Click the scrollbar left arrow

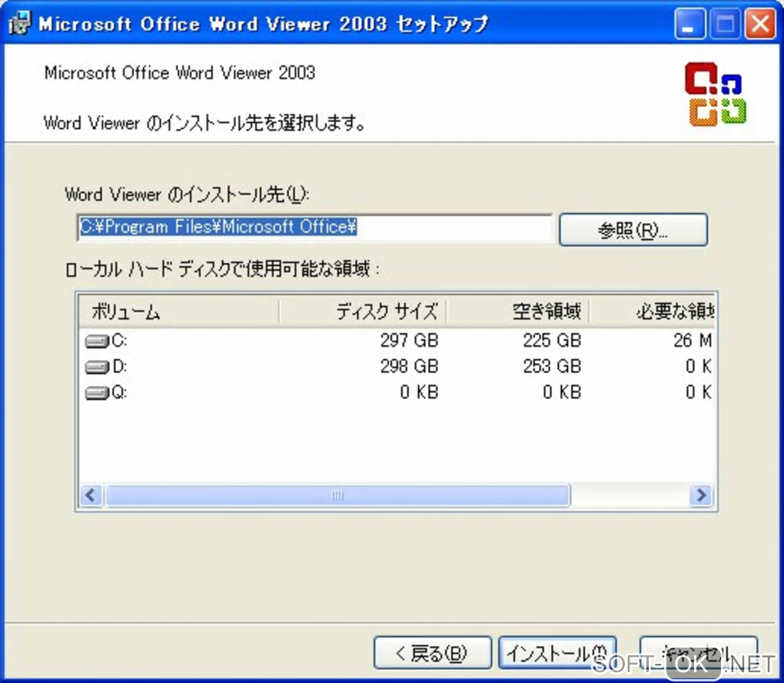(x=91, y=495)
